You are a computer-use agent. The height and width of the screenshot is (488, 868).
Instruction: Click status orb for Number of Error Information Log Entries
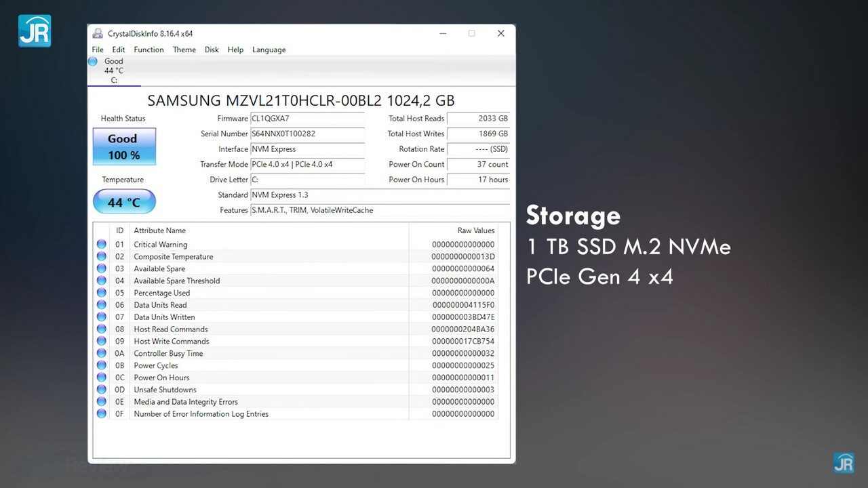click(x=102, y=413)
